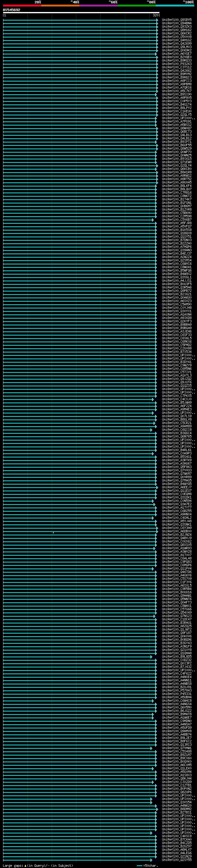Viewport: 197px width, 868px height.
Task: Click the alignment arrowhead for UniRef100_C6QII8
Action: pos(151,430)
